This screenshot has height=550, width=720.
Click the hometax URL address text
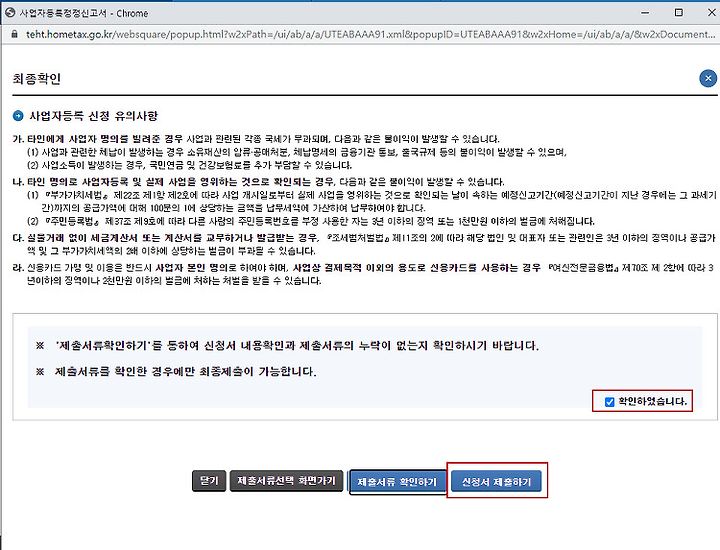(x=370, y=34)
